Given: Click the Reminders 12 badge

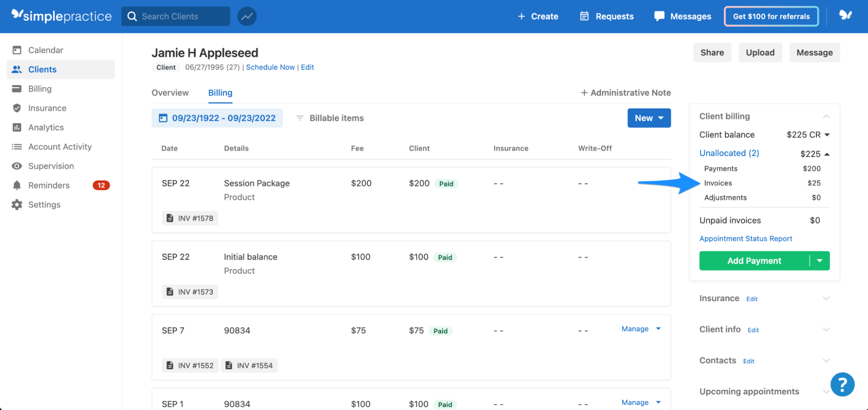Looking at the screenshot, I should [101, 185].
